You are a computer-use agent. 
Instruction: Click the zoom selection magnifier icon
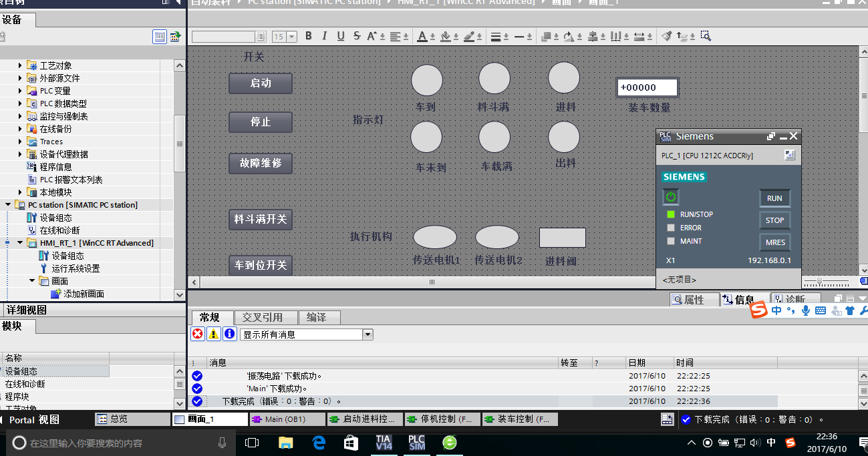[x=706, y=36]
